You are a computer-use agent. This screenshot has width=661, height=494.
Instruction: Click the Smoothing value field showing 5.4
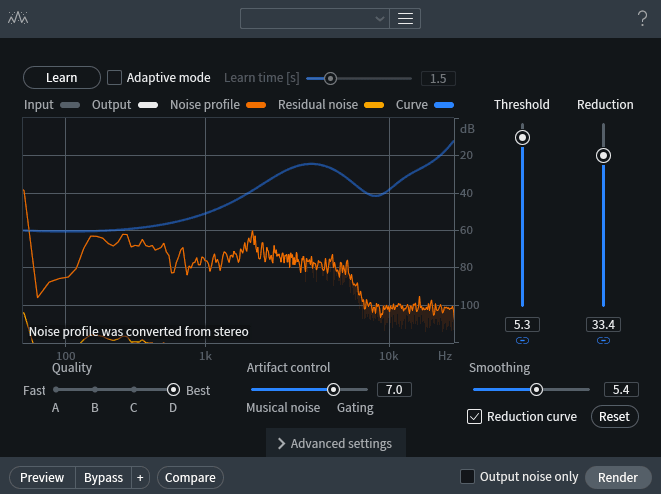coord(621,389)
